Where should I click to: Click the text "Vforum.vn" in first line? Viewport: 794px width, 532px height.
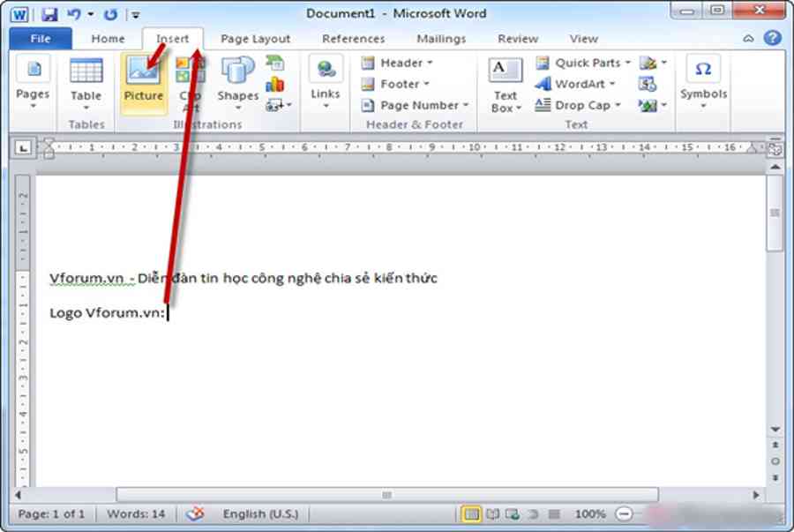86,278
